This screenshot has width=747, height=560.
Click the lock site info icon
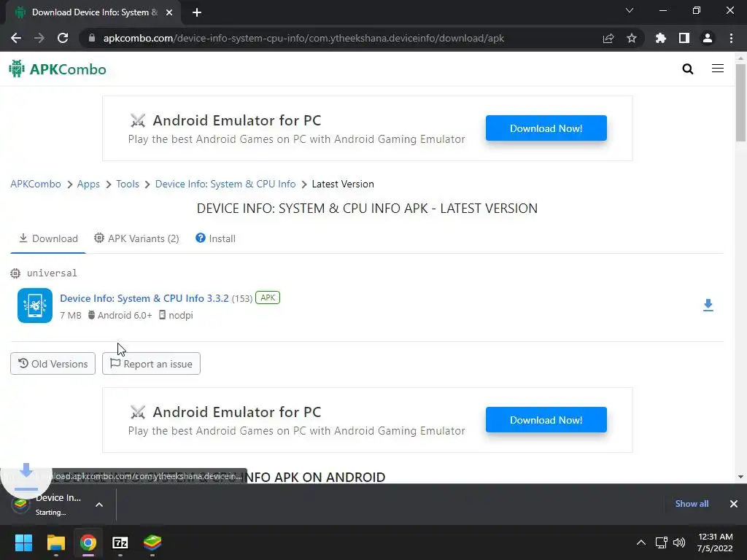click(x=91, y=38)
